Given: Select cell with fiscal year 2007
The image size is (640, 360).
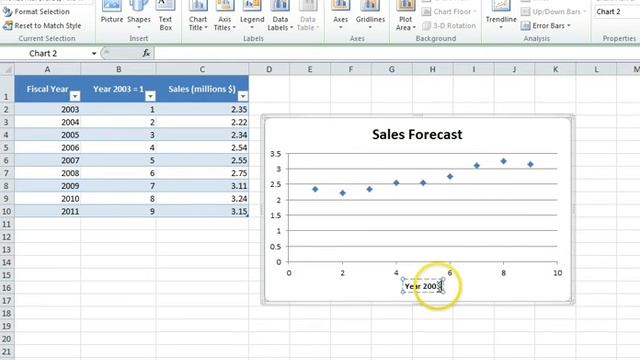Looking at the screenshot, I should (47, 160).
